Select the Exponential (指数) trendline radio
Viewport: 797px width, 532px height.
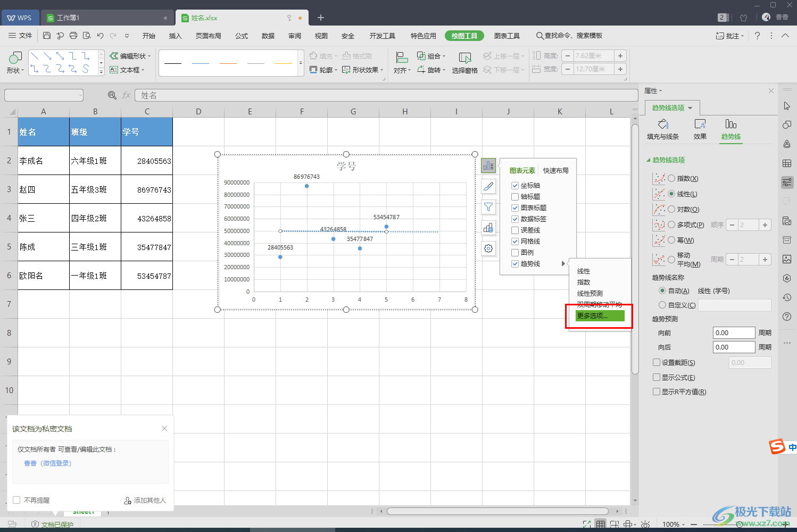click(x=671, y=179)
